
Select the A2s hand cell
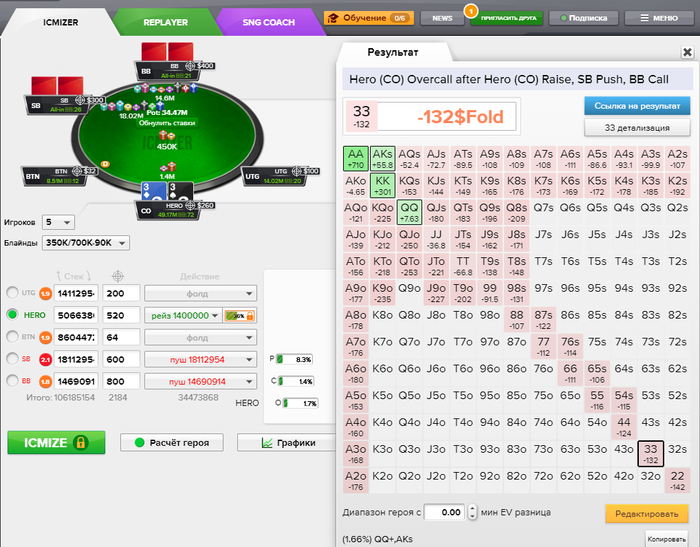(x=677, y=159)
